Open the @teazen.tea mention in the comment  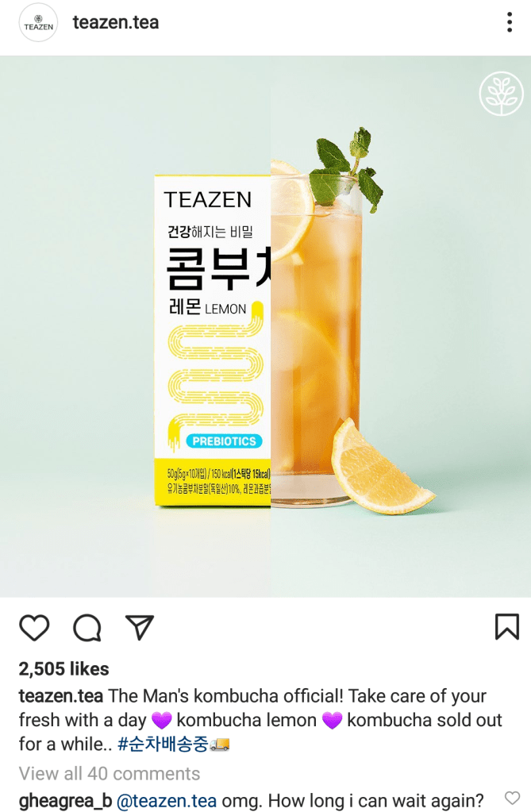tap(167, 801)
